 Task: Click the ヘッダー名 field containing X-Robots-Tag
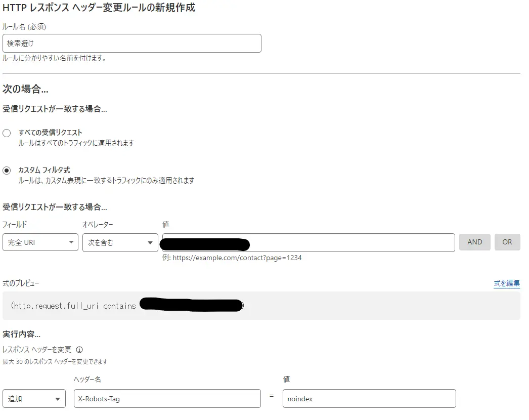(x=167, y=399)
